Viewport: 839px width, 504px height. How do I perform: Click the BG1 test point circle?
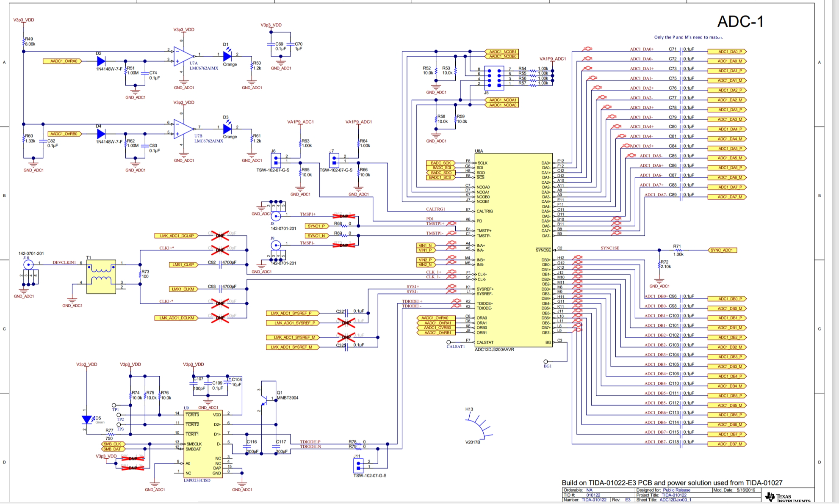[546, 362]
